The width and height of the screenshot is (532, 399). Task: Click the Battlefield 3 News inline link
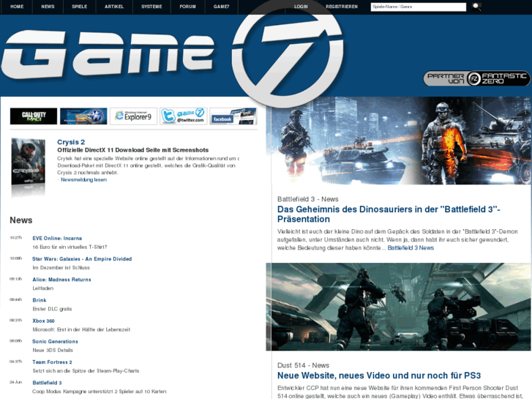411,248
